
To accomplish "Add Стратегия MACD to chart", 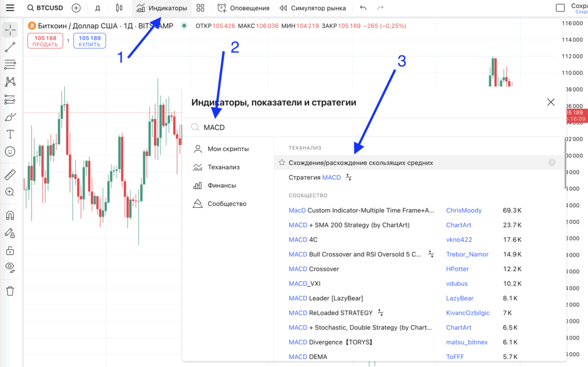I will click(315, 177).
